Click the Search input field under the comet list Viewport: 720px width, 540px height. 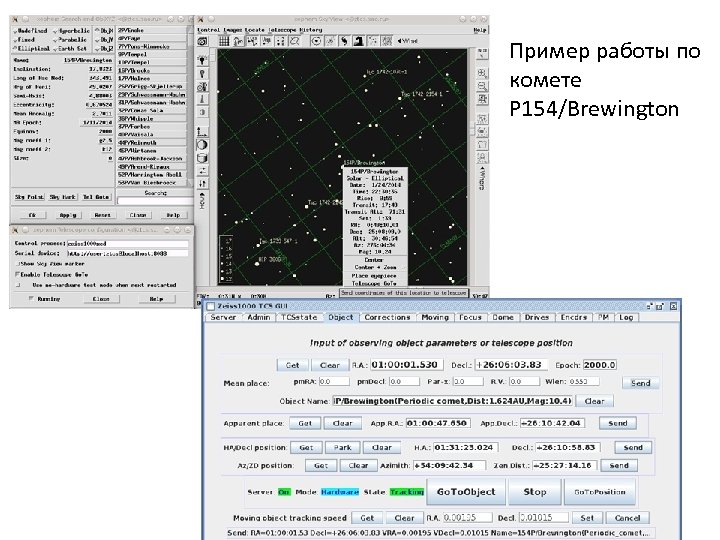pyautogui.click(x=155, y=201)
